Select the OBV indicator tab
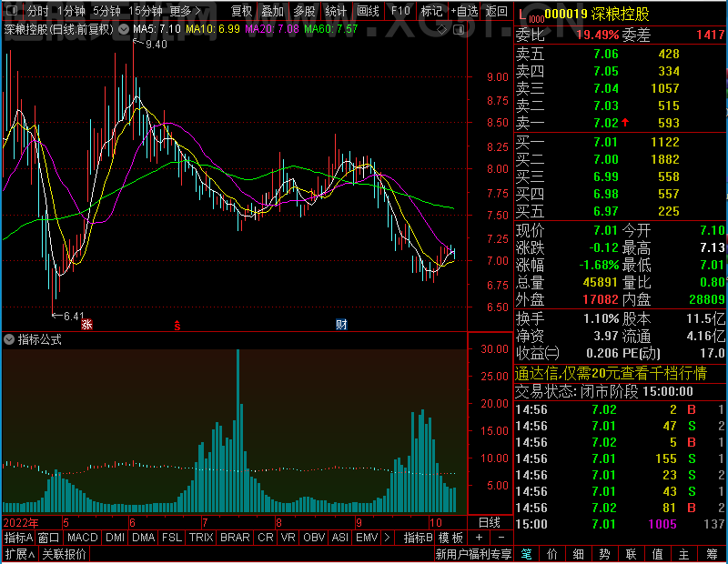Image resolution: width=728 pixels, height=564 pixels. 314,538
